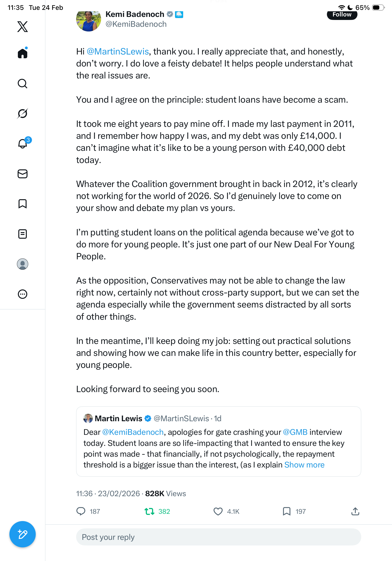Bookmark this post toggle
Image resolution: width=392 pixels, height=561 pixels.
[x=286, y=511]
